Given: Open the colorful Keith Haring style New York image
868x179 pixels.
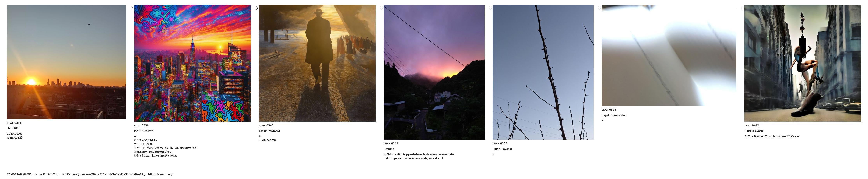Looking at the screenshot, I should pyautogui.click(x=192, y=63).
